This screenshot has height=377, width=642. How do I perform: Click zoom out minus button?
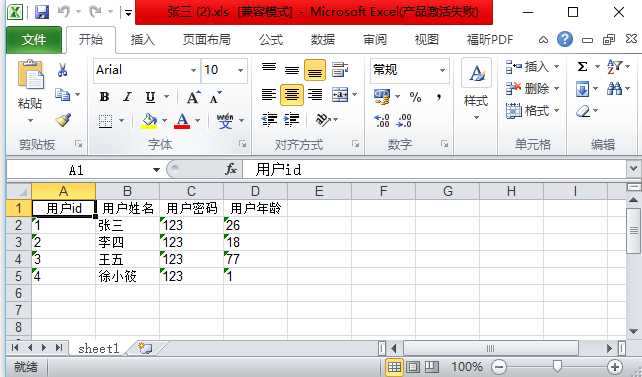point(499,367)
